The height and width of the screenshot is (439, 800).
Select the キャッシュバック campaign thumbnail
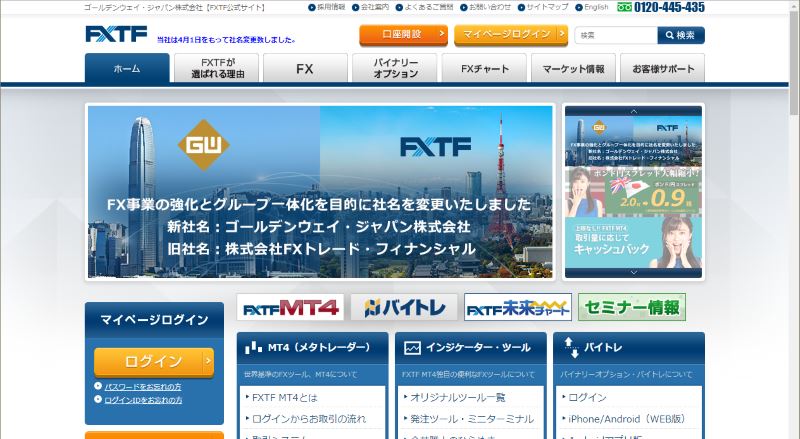pos(634,242)
